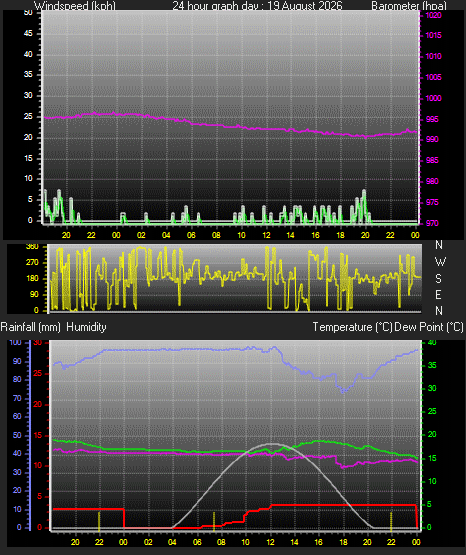Select the 1010 barometer scale value
466x555 pixels.
pyautogui.click(x=433, y=56)
